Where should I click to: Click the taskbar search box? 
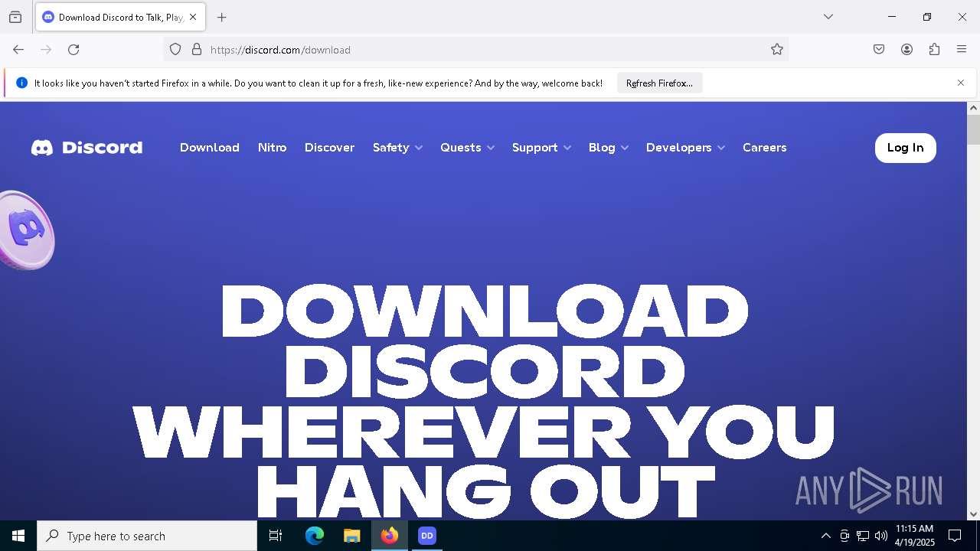(147, 536)
